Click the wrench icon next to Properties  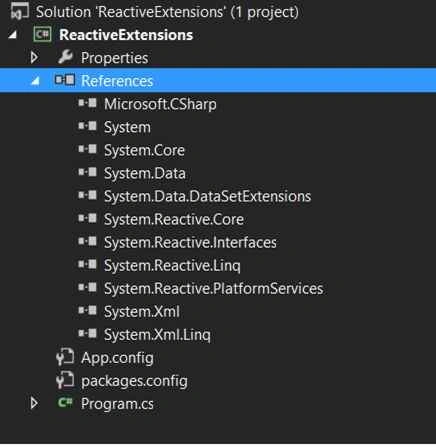tap(65, 57)
